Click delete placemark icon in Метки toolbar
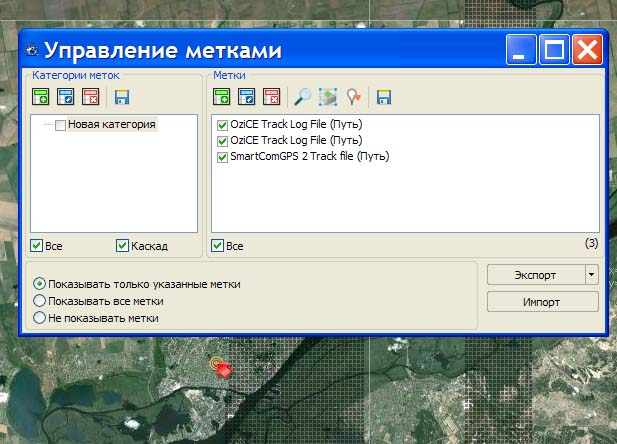 (x=272, y=97)
